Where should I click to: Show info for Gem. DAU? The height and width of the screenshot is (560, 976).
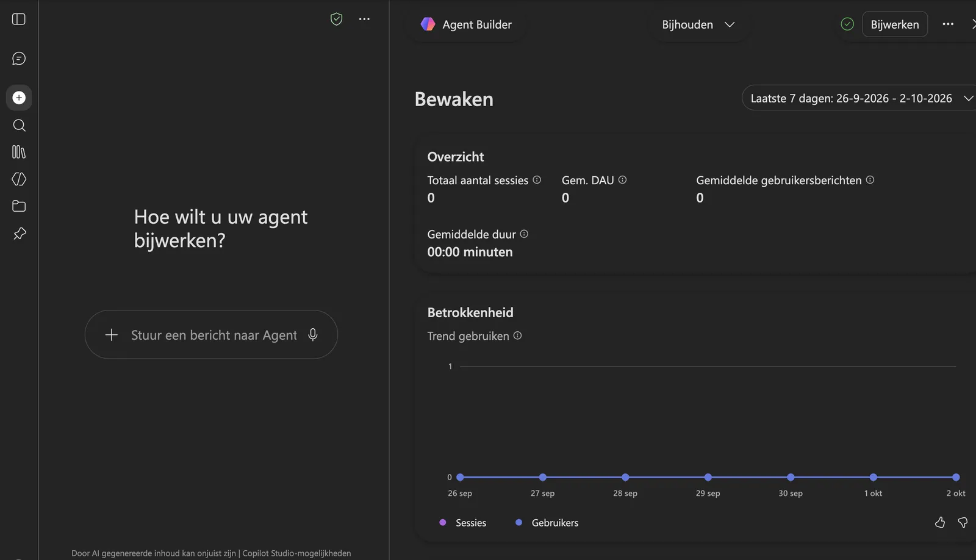(x=622, y=180)
